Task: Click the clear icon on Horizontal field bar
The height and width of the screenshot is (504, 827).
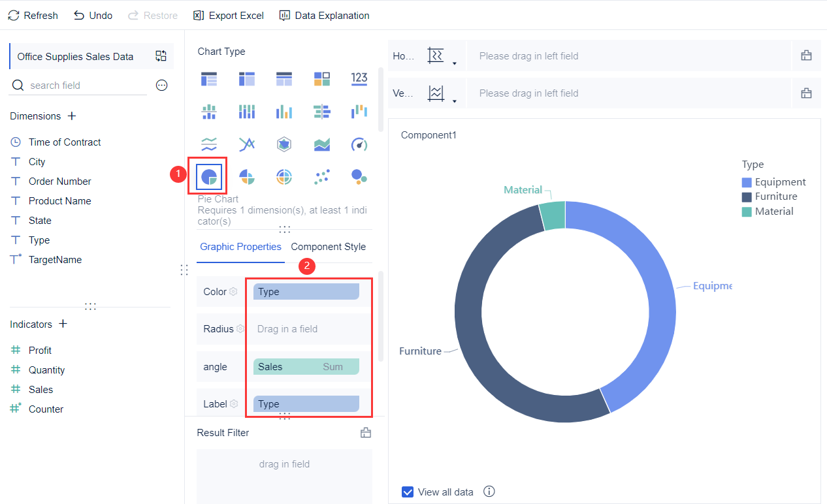Action: tap(806, 56)
